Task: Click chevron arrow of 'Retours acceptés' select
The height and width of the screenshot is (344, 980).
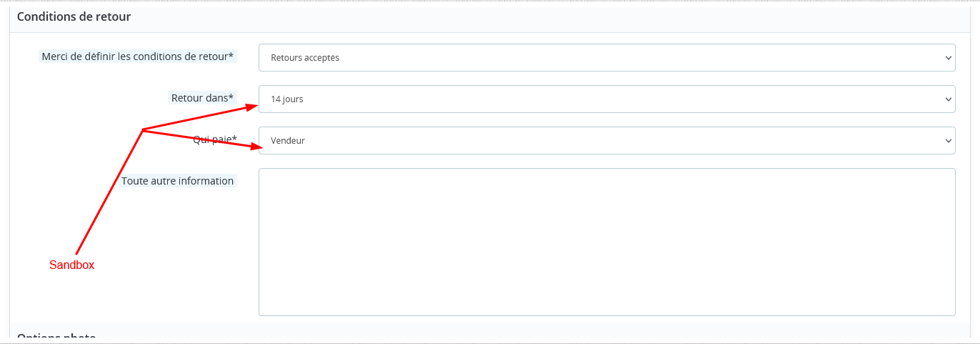Action: pos(948,58)
